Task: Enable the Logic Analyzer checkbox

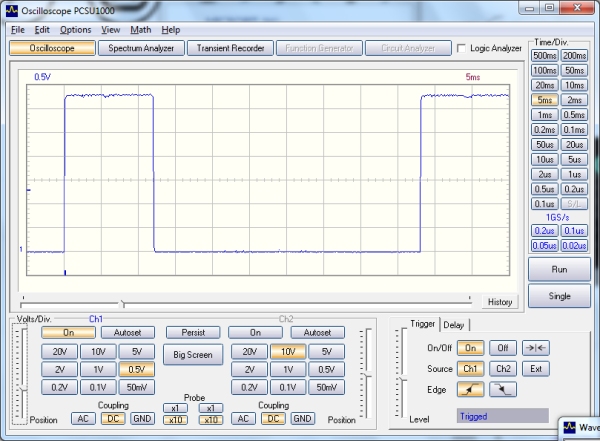Action: (461, 48)
